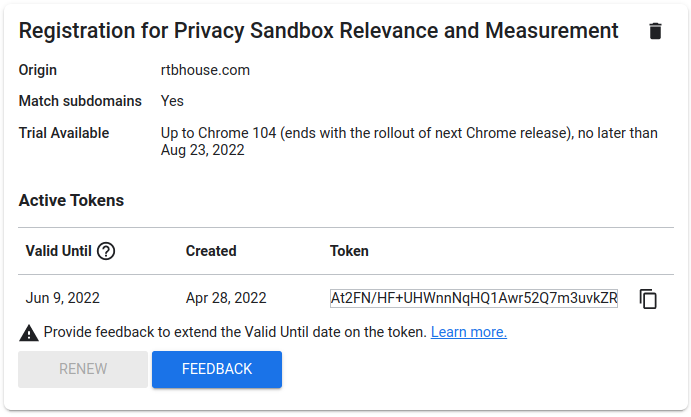Click the Created column header

click(211, 251)
